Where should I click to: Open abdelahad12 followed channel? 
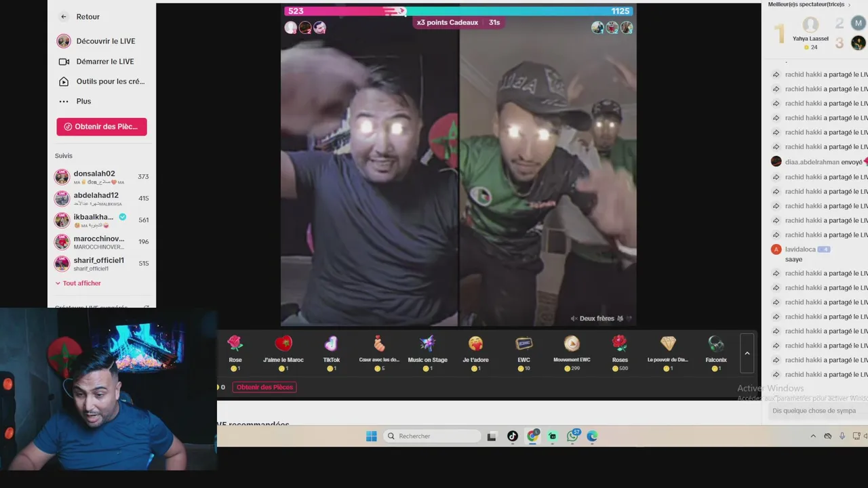click(x=102, y=199)
